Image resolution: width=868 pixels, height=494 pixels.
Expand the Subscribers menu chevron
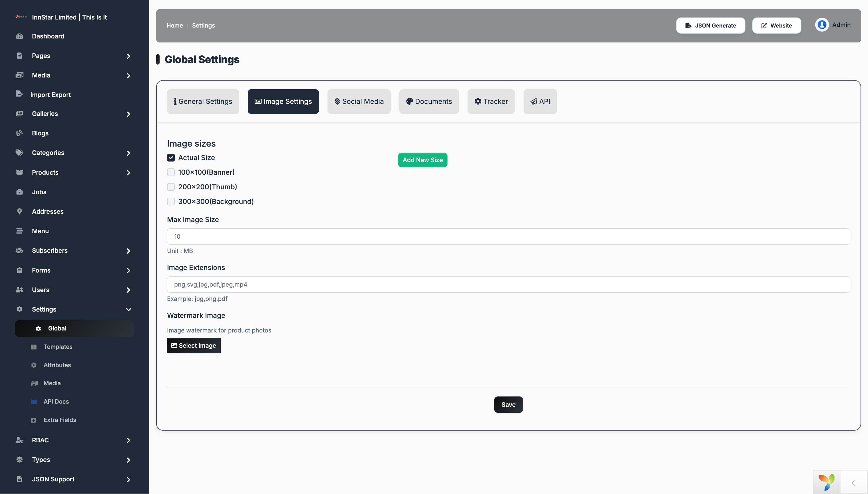tap(128, 251)
